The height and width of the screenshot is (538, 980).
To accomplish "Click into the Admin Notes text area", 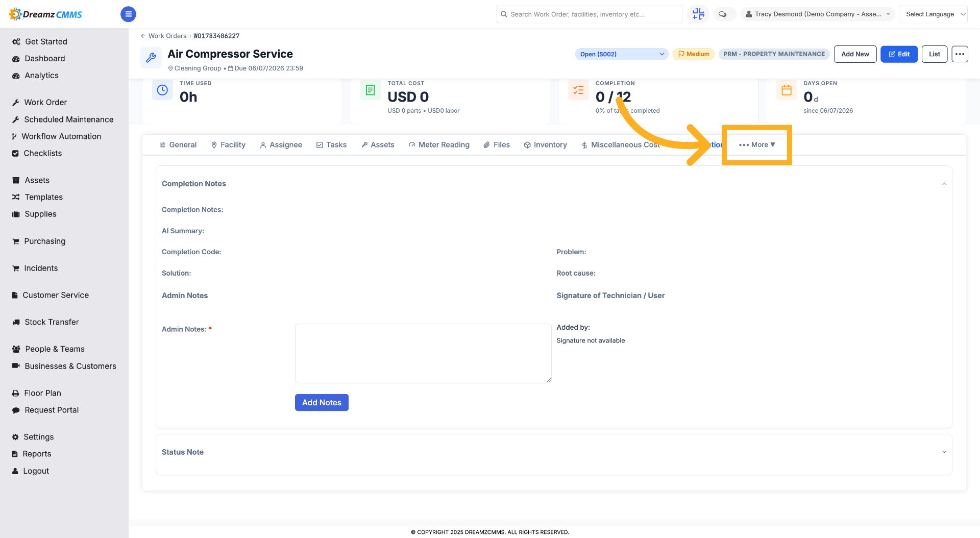I will [423, 353].
